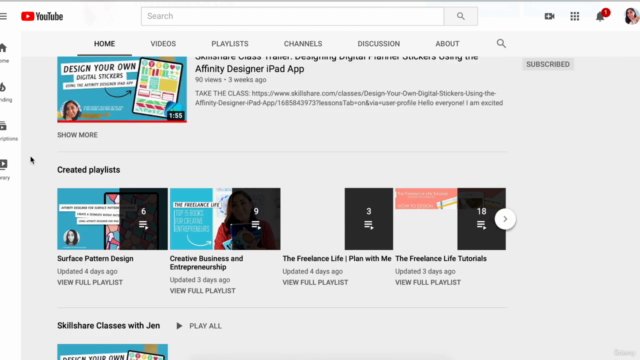The image size is (640, 360).
Task: Go to YouTube home via logo
Action: 42,16
